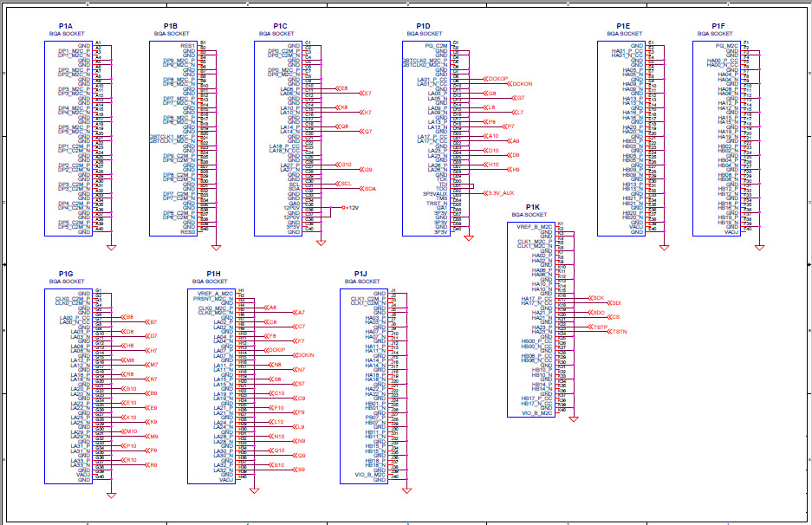Select the SCL off-page connector near P1C
The height and width of the screenshot is (525, 812).
(343, 184)
